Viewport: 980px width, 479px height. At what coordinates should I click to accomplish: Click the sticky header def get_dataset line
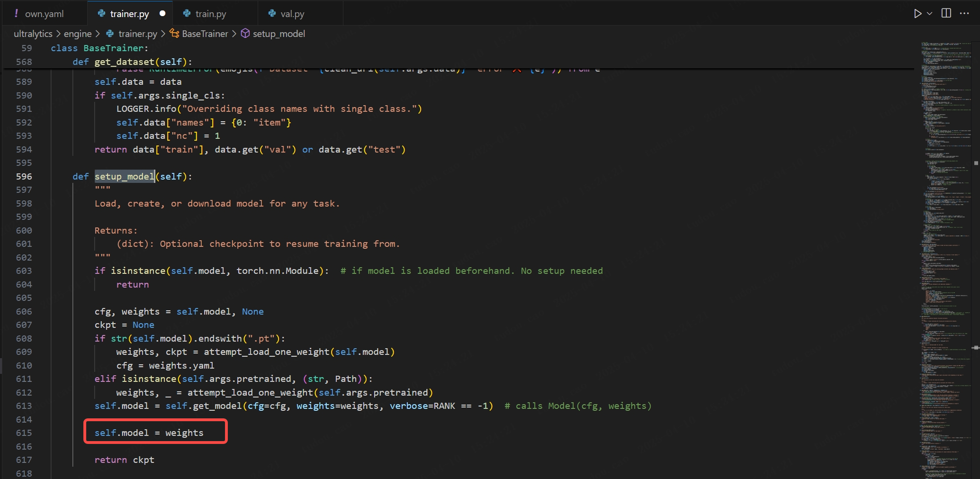[x=133, y=62]
